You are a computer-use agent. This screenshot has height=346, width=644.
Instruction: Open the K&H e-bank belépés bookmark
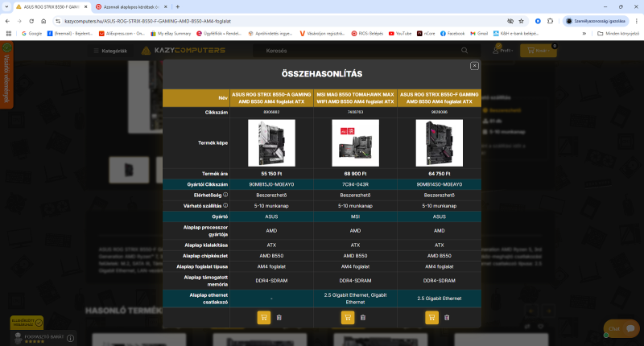(x=516, y=33)
